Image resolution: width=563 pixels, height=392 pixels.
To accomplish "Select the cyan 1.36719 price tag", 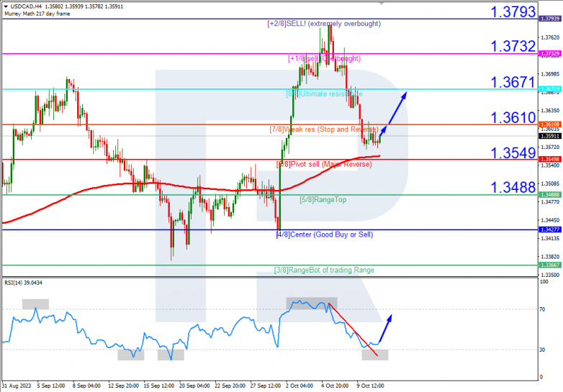I will coord(550,89).
